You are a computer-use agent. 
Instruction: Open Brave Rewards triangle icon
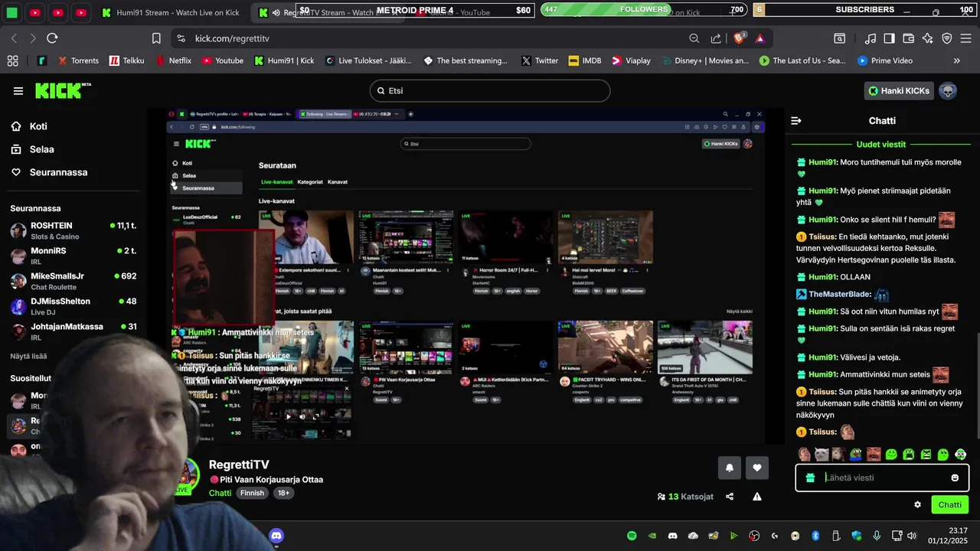click(760, 38)
